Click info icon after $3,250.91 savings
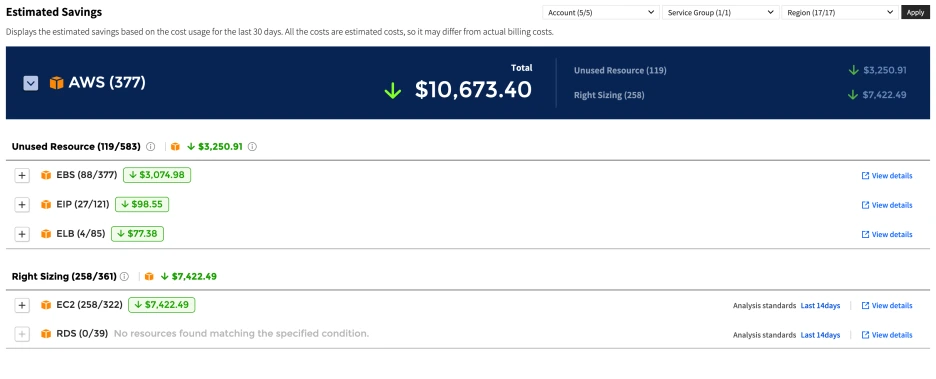This screenshot has width=936, height=379. coord(252,146)
